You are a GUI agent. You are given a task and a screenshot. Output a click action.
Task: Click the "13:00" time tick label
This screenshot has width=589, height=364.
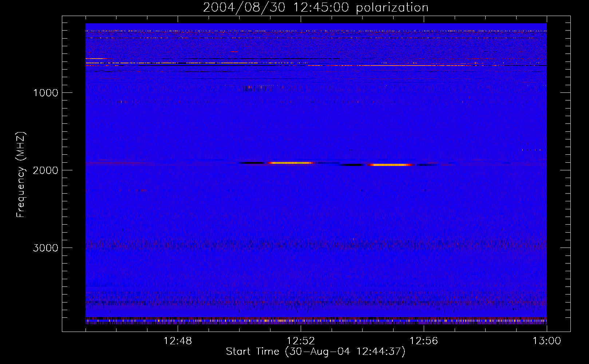[547, 341]
